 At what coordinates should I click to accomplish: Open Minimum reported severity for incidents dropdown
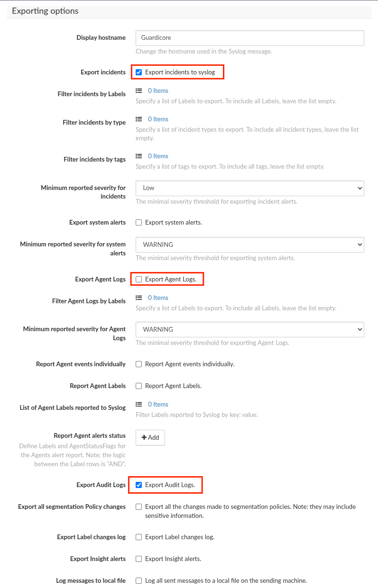click(250, 188)
